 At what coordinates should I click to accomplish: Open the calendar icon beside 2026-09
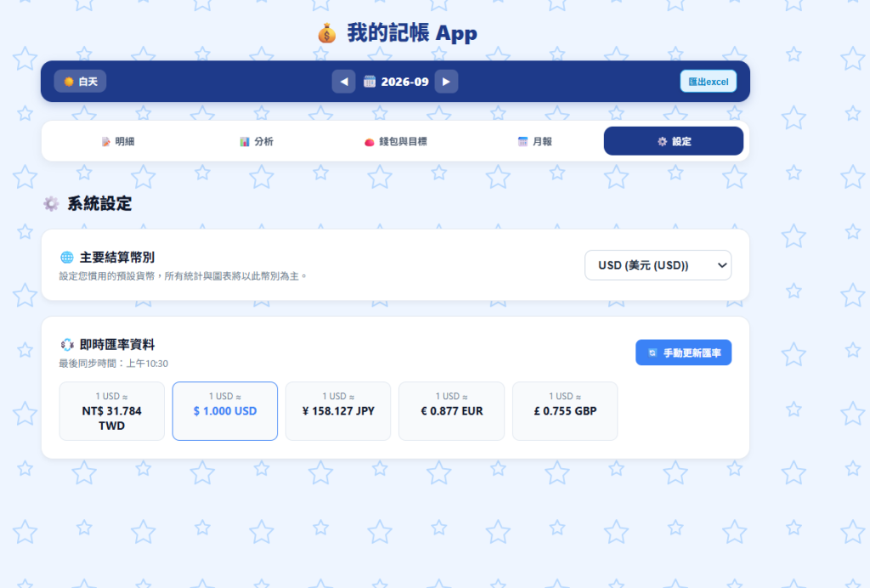(370, 82)
